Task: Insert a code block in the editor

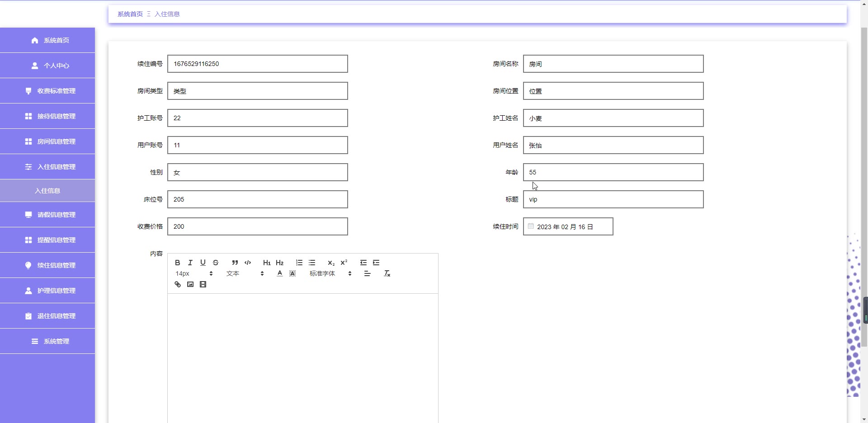Action: click(248, 263)
